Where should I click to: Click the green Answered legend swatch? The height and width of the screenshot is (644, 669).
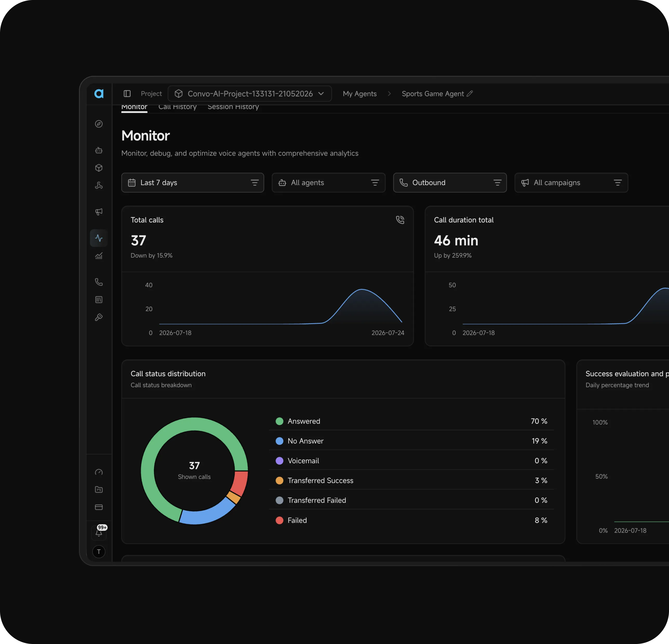point(279,421)
